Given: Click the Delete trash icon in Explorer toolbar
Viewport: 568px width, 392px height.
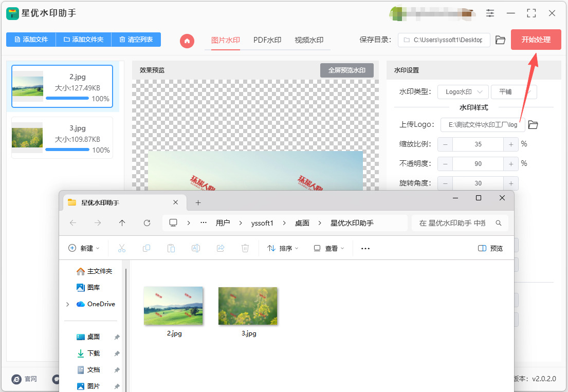Looking at the screenshot, I should click(x=245, y=248).
